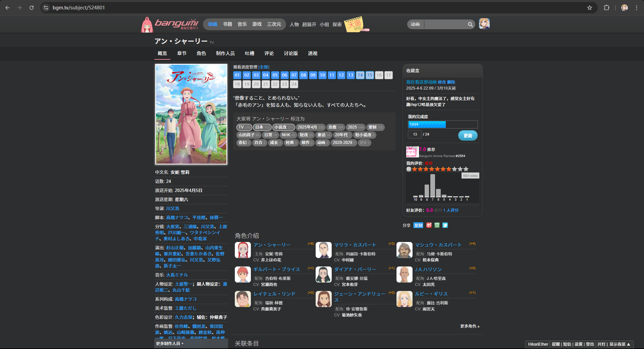Viewport: 644px width, 349px height.
Task: Toggle episode 15 watch status
Action: point(370,75)
